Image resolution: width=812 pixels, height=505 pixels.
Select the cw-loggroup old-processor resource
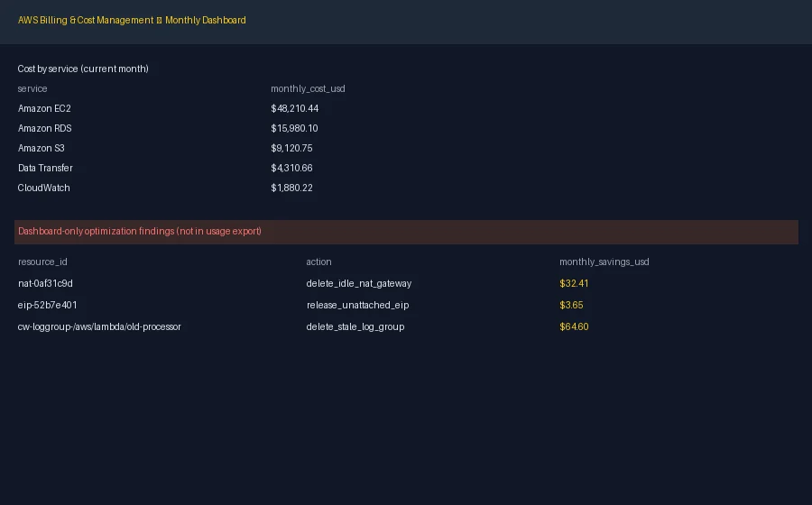point(99,327)
